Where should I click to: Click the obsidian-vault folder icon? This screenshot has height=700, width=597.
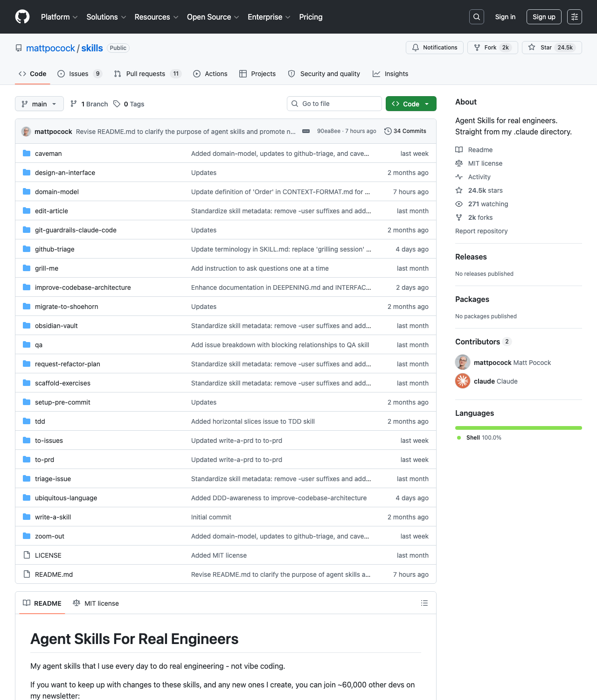(x=27, y=326)
